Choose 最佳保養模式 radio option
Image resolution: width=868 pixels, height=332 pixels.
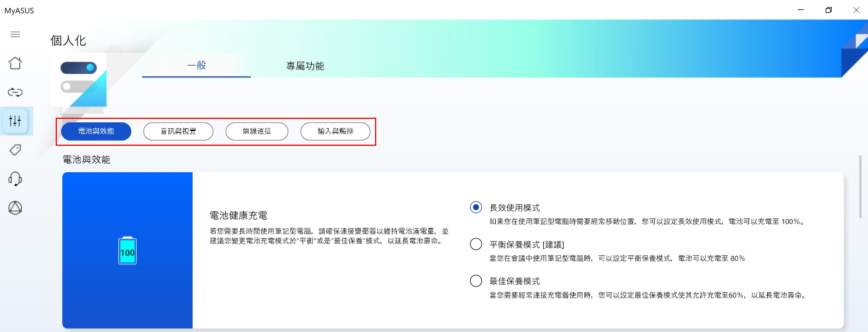[476, 281]
